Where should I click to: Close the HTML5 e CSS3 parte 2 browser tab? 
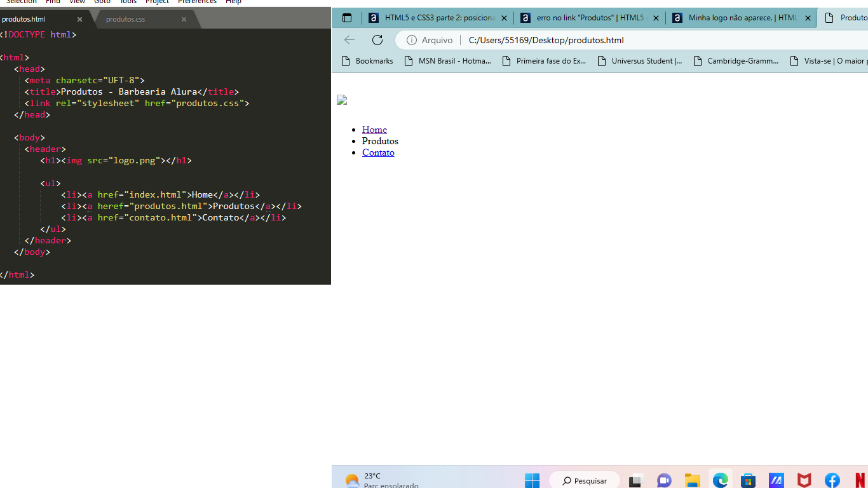504,18
